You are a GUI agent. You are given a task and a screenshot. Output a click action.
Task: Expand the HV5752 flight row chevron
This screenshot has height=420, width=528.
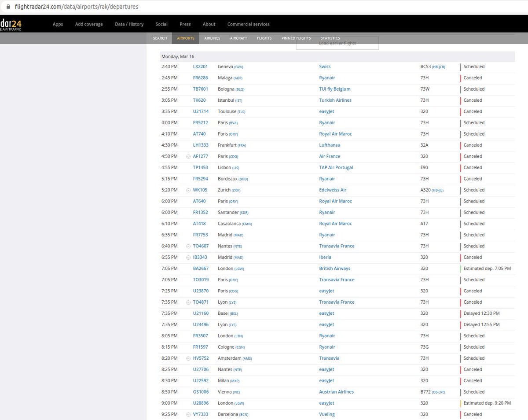pyautogui.click(x=188, y=358)
